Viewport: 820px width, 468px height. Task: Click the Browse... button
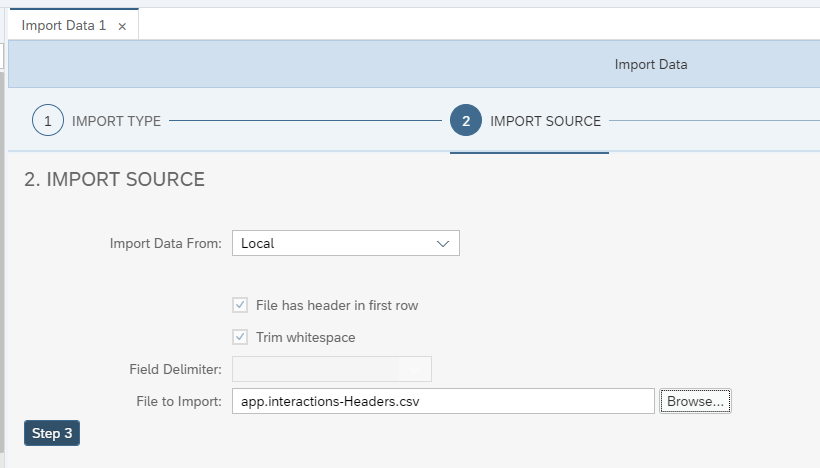(695, 401)
